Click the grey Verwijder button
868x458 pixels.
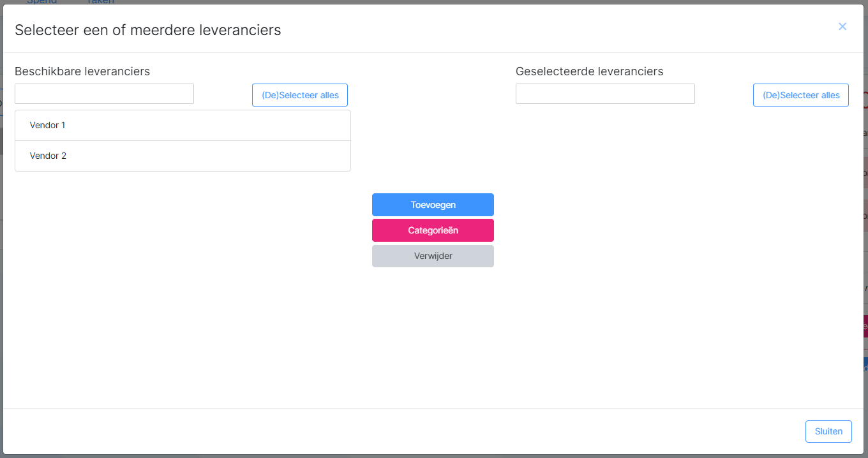433,256
